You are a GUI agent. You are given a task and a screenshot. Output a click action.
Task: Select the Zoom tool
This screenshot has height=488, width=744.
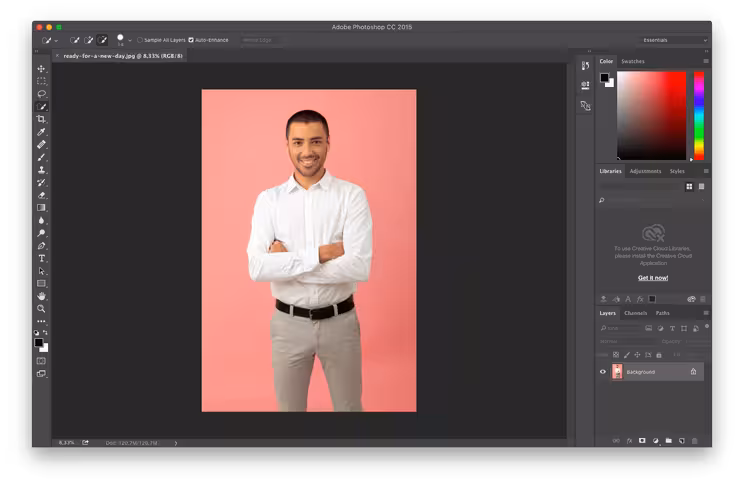[41, 309]
